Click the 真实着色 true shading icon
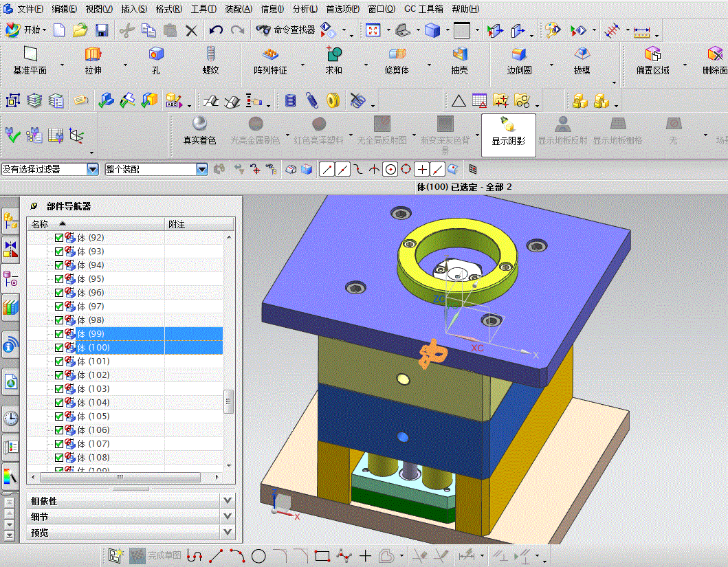Screen dimensions: 728x567 point(199,131)
